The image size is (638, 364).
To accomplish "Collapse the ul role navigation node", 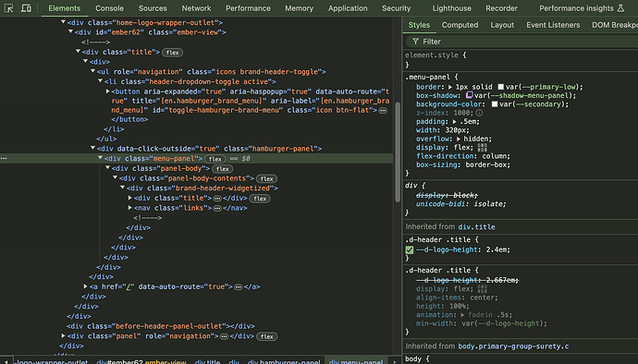I will point(92,71).
